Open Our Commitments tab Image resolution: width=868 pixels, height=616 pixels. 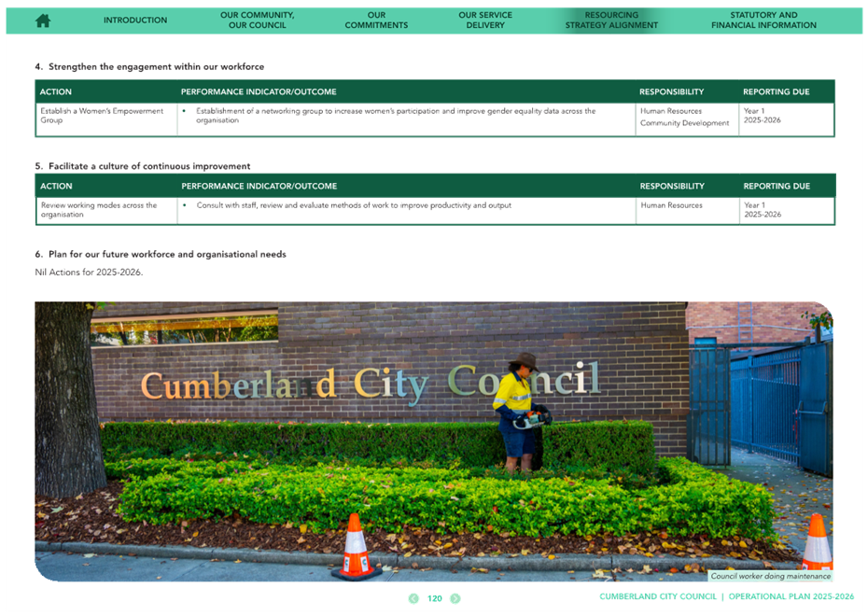click(x=376, y=20)
